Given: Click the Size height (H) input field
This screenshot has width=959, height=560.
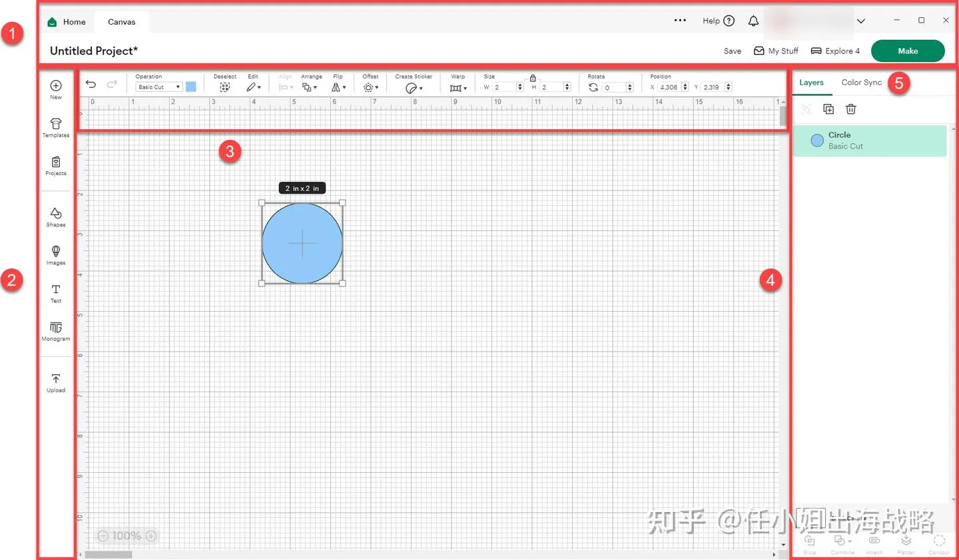Looking at the screenshot, I should click(551, 87).
